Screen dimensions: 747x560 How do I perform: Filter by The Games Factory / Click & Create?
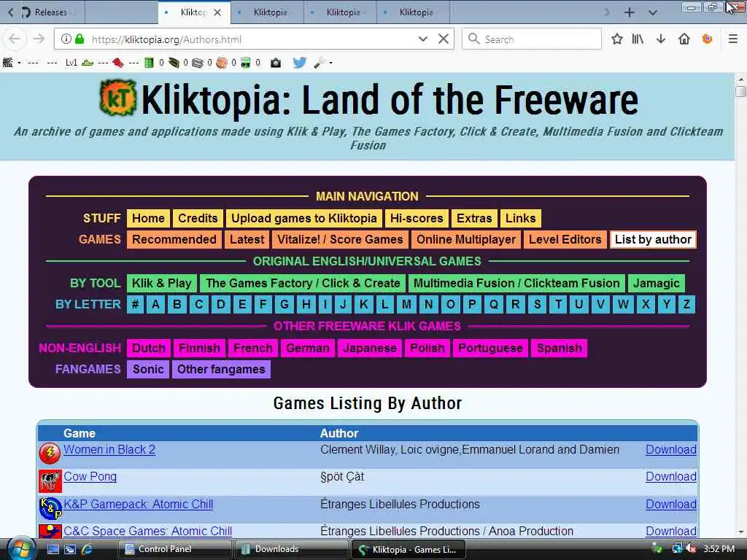click(303, 283)
